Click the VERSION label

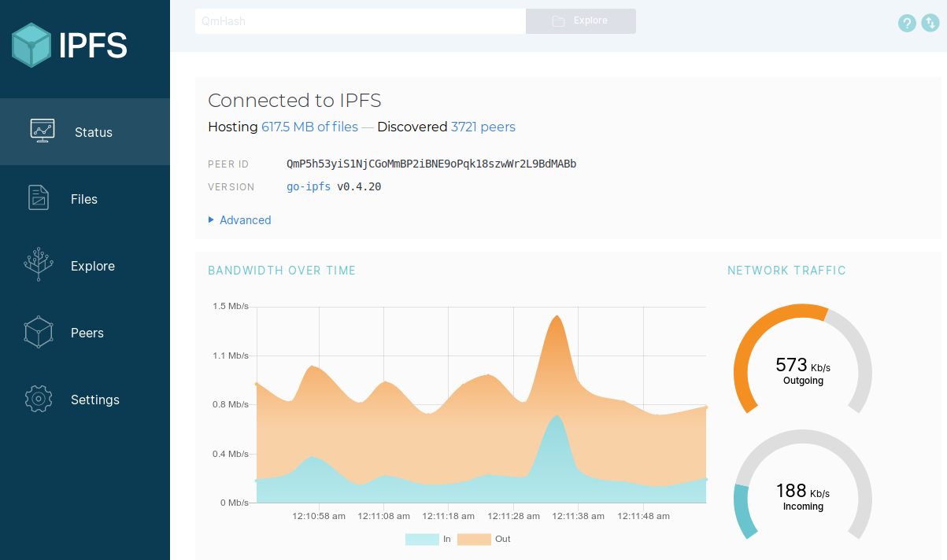[231, 187]
